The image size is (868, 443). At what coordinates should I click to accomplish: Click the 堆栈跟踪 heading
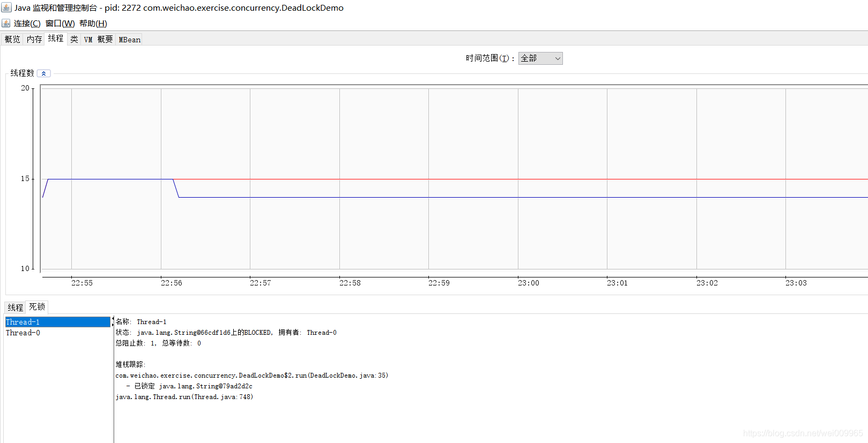click(x=130, y=365)
